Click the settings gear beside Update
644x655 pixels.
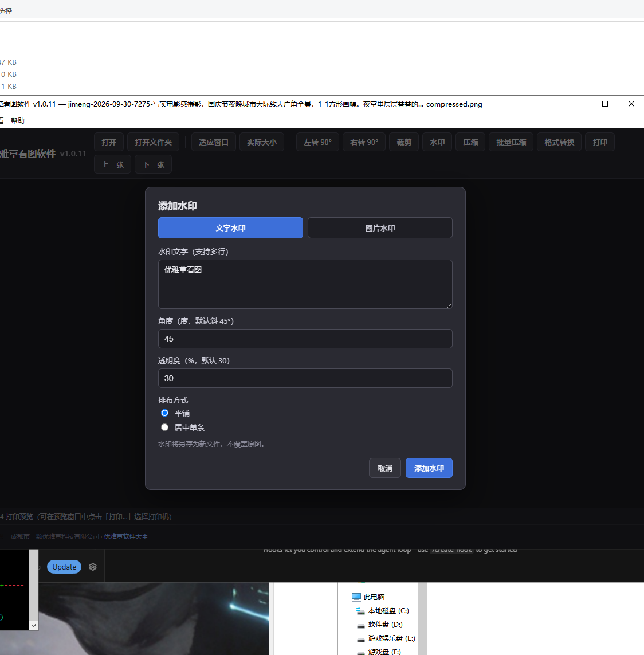pyautogui.click(x=93, y=567)
